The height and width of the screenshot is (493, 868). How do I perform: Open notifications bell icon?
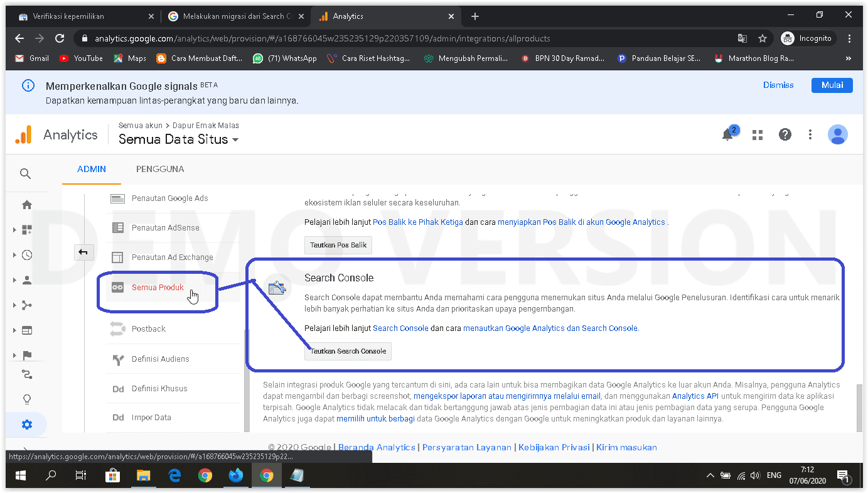coord(728,134)
